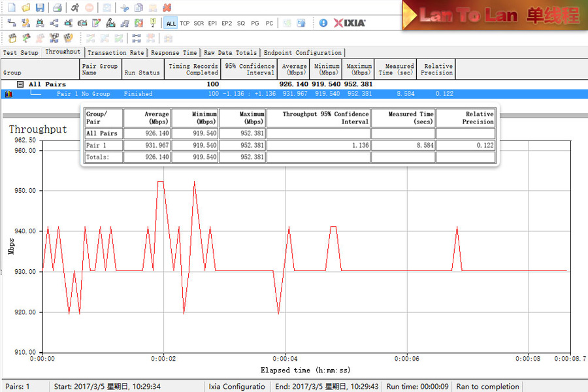Open the blue info icon beside IXIA
Screen dimensions: 588x392
[323, 23]
